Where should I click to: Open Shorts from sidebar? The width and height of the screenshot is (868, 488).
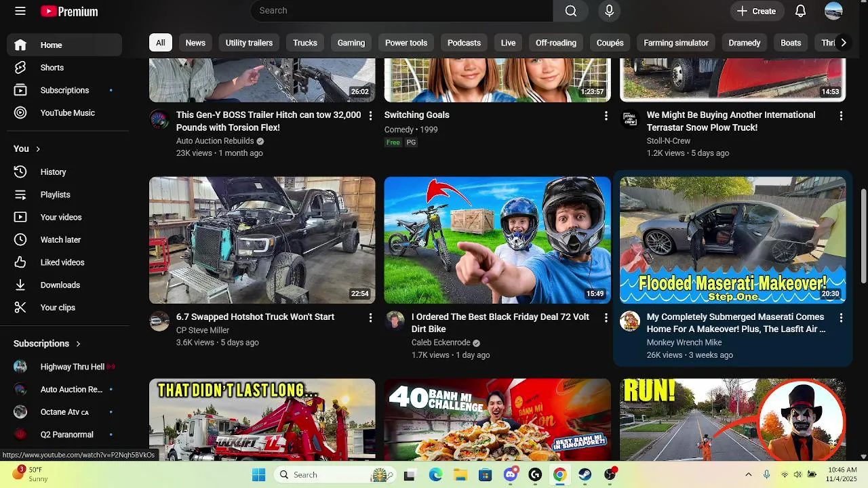point(64,68)
